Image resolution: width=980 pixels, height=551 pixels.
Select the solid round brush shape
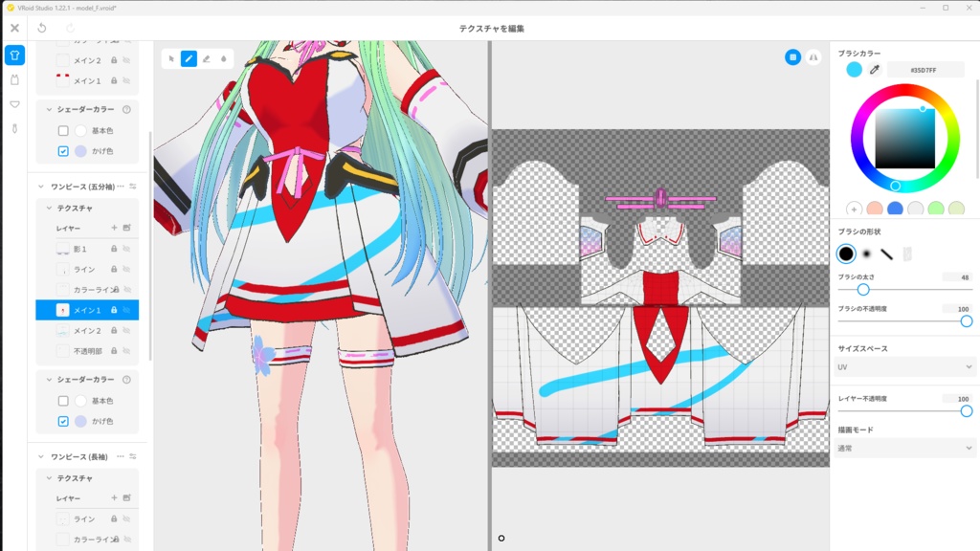point(845,253)
